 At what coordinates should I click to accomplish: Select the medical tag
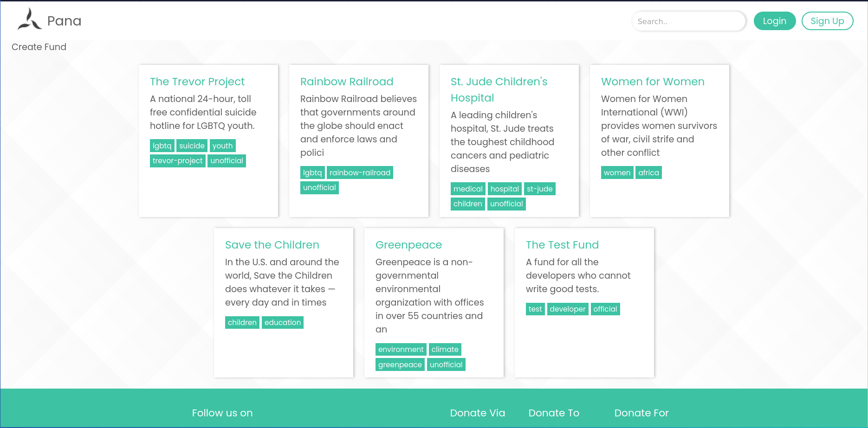point(468,189)
